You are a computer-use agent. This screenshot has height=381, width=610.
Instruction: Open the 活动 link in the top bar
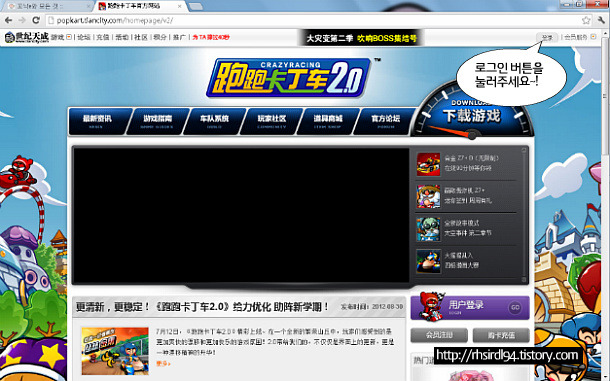click(122, 37)
